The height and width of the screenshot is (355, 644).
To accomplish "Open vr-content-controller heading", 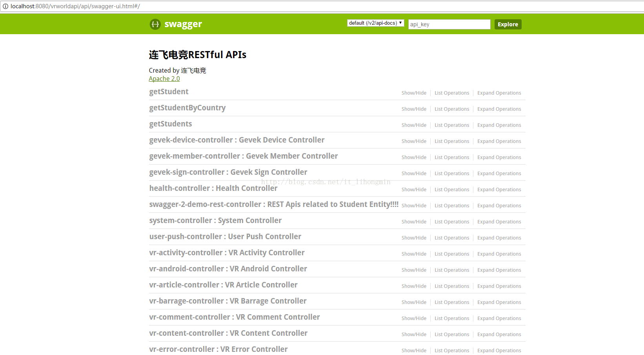I will (x=228, y=333).
